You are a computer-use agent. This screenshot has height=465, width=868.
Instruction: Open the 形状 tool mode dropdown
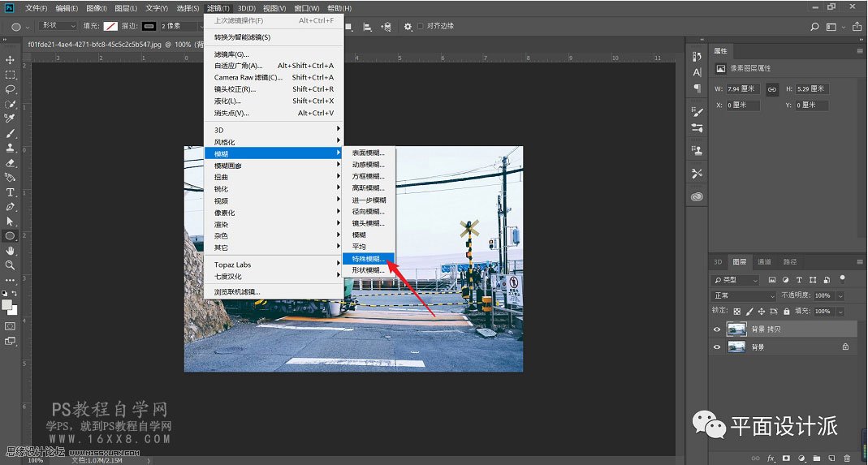(58, 26)
